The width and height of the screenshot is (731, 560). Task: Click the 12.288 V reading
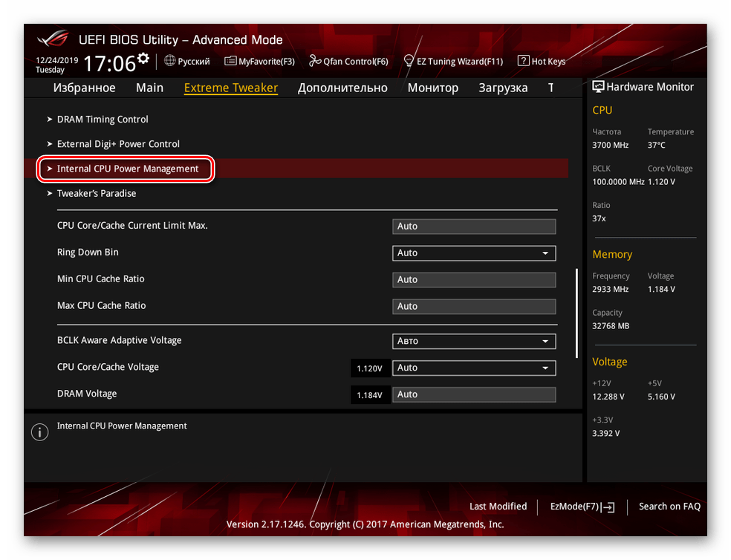click(x=608, y=397)
